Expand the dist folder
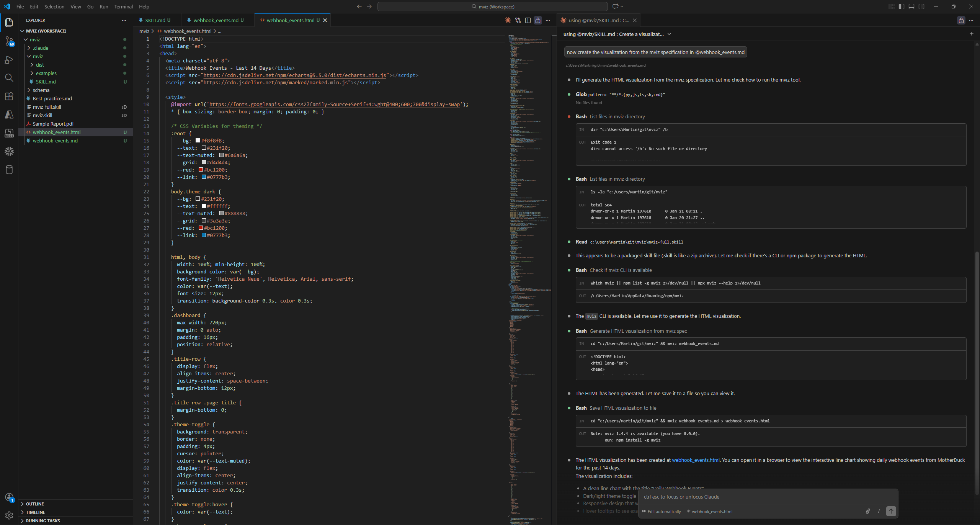The width and height of the screenshot is (980, 525). pyautogui.click(x=40, y=65)
